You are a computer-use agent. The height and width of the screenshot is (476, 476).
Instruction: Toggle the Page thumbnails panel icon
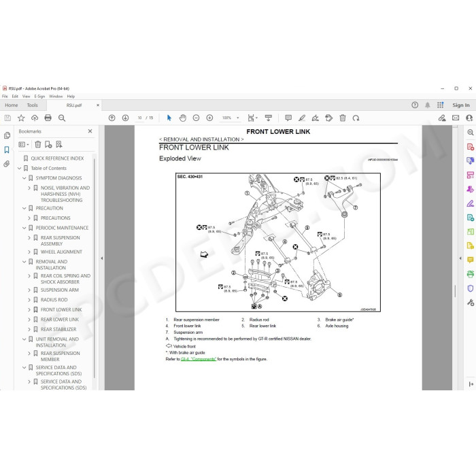coord(7,135)
